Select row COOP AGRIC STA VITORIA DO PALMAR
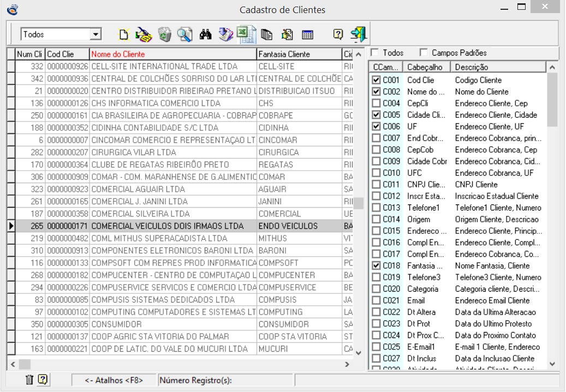The image size is (566, 392). (x=180, y=336)
